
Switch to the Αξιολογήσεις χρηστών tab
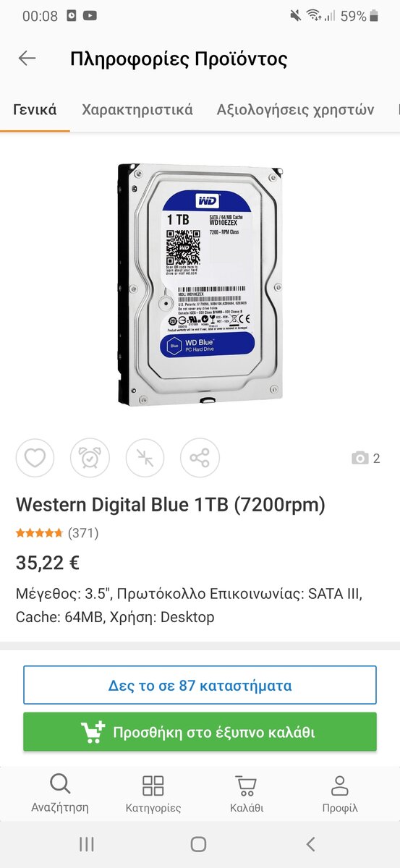click(295, 110)
